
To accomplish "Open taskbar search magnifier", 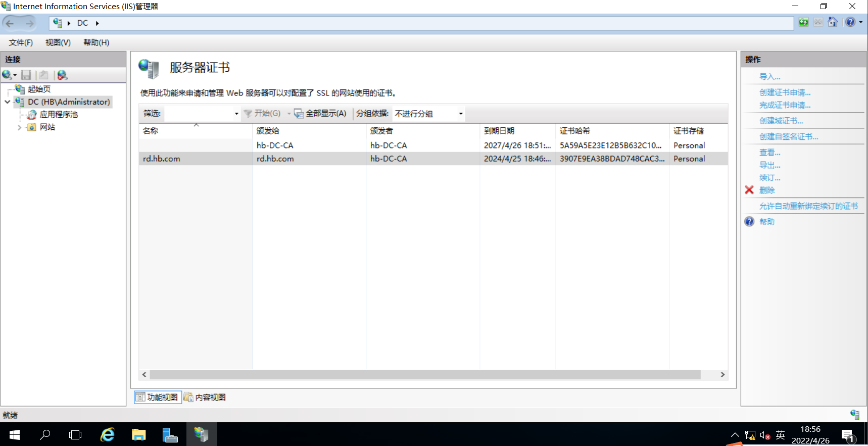I will pyautogui.click(x=45, y=434).
